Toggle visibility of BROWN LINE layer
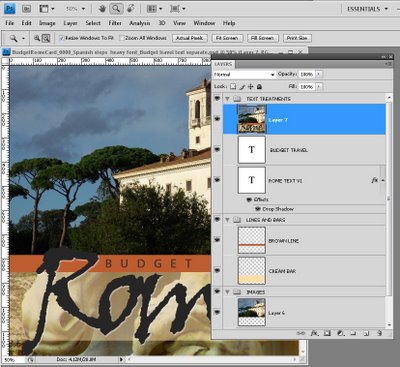This screenshot has width=400, height=367. pyautogui.click(x=217, y=240)
